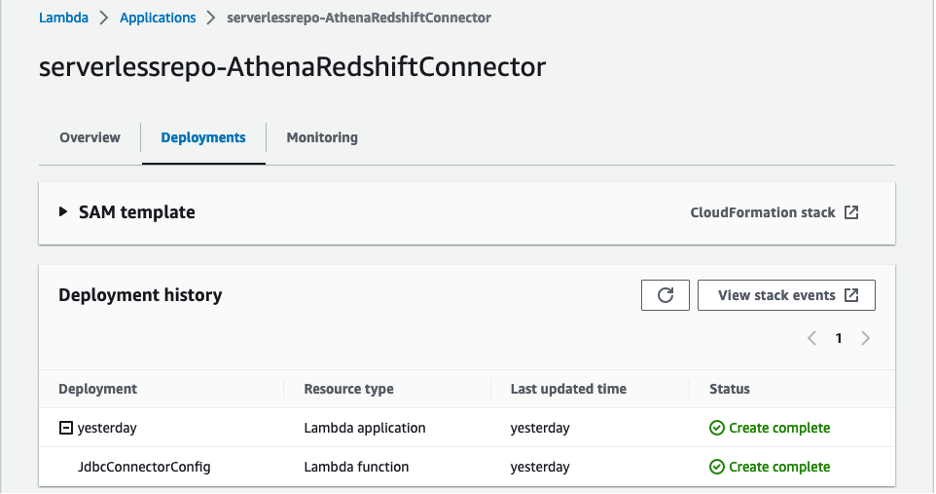The image size is (936, 494).
Task: Click external link icon beside CloudFormation stack
Action: [x=851, y=212]
